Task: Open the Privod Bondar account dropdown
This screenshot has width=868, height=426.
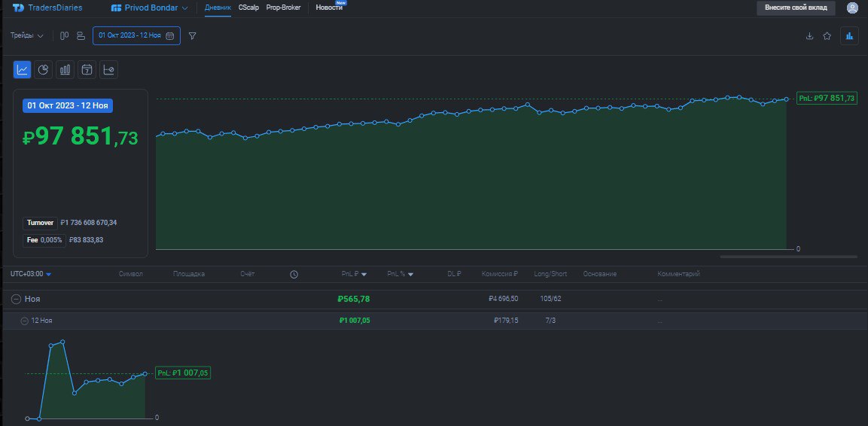Action: coord(150,8)
